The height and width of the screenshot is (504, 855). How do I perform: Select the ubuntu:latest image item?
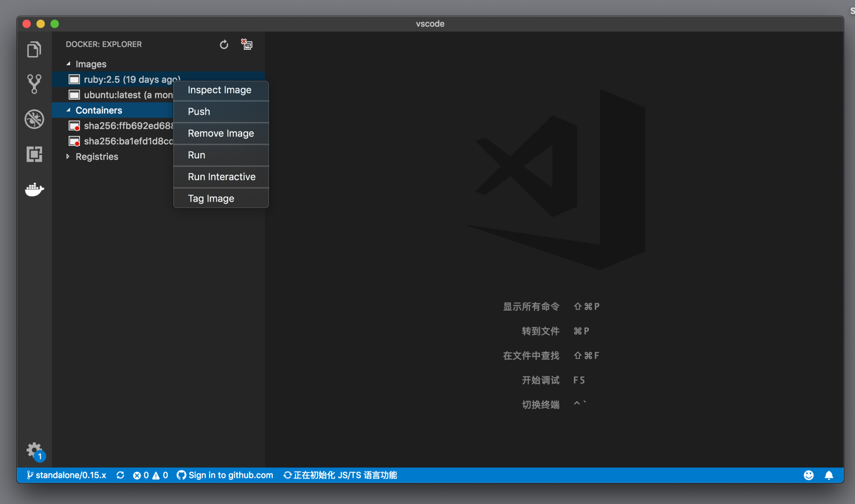point(128,95)
